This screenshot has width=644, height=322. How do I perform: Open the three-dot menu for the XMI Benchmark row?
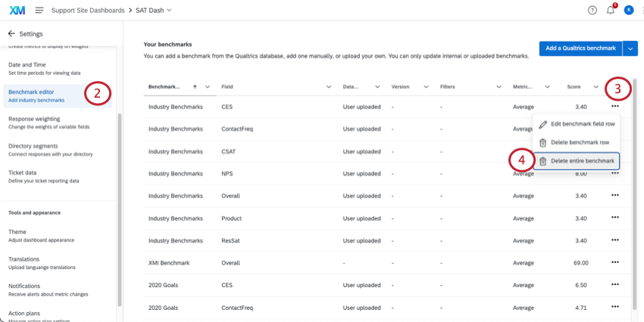click(x=615, y=262)
